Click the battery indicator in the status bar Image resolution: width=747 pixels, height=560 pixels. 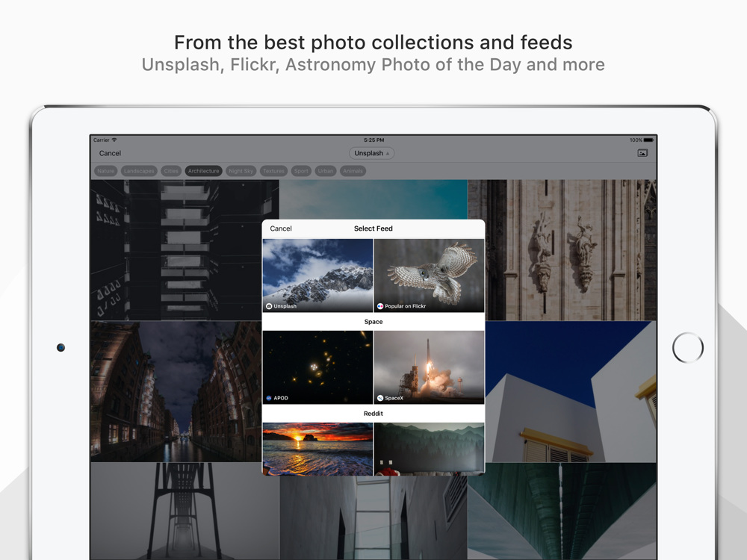click(649, 140)
